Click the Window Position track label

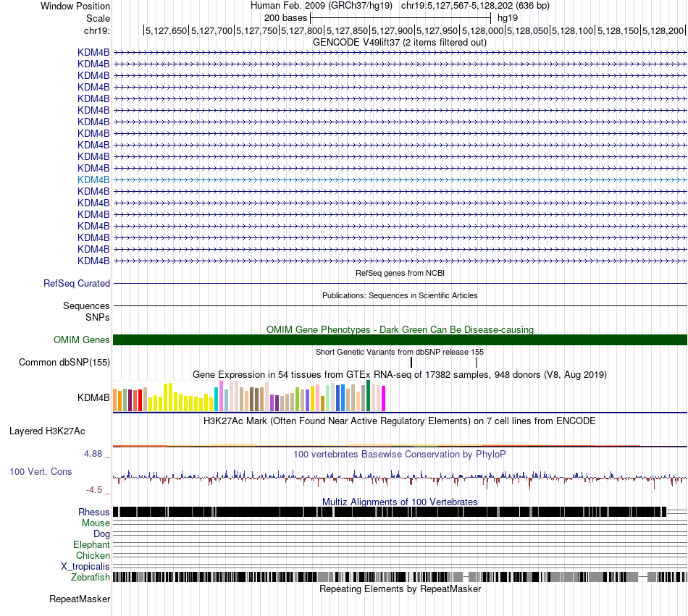75,6
